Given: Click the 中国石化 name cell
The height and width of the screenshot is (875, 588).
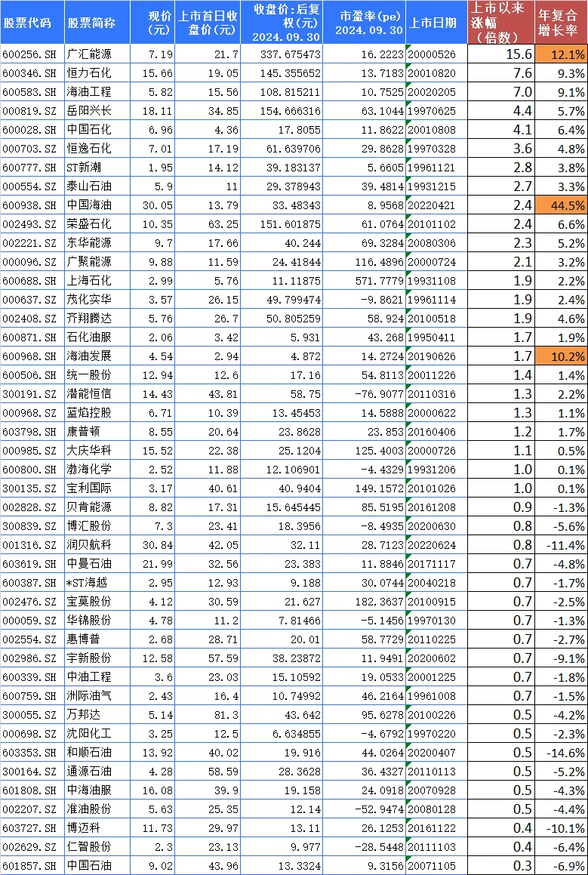Looking at the screenshot, I should [x=97, y=129].
